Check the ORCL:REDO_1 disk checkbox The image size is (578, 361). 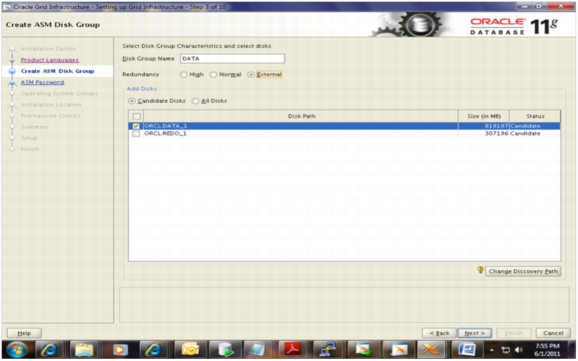[x=136, y=133]
